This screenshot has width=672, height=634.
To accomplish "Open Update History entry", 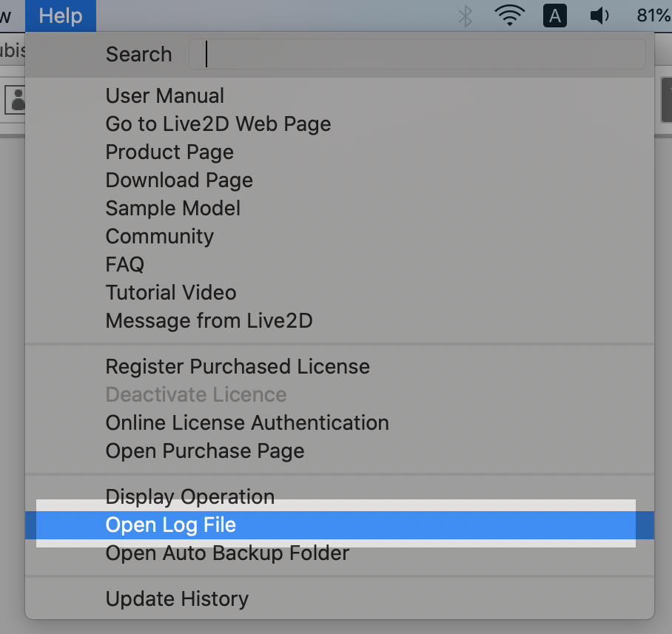I will pyautogui.click(x=340, y=599).
